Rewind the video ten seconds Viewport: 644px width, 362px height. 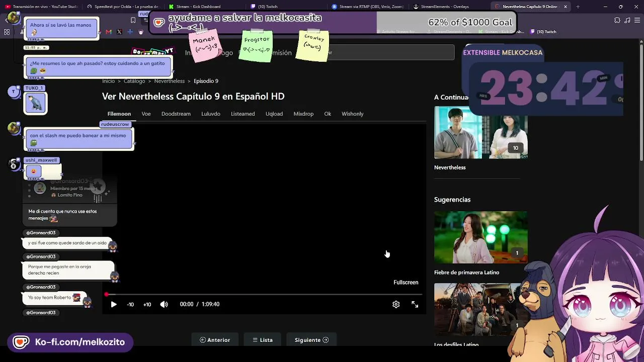click(130, 304)
